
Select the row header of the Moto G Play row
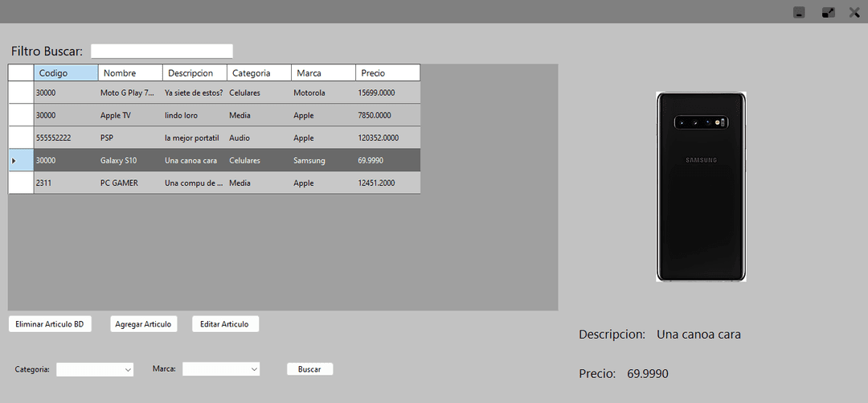(21, 93)
